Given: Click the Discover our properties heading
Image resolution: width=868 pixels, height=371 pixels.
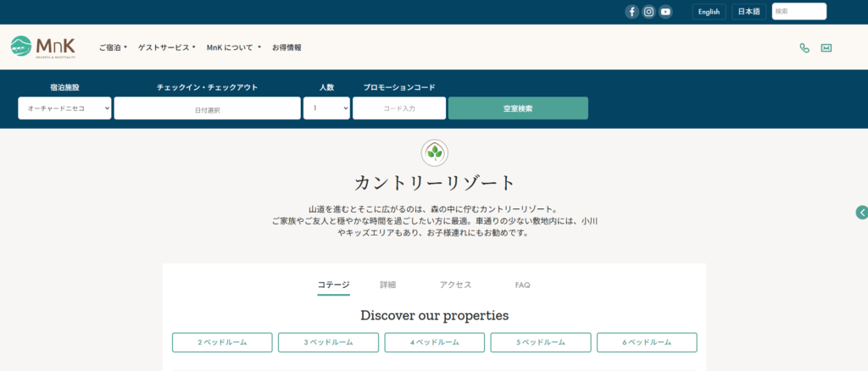Looking at the screenshot, I should coord(435,316).
